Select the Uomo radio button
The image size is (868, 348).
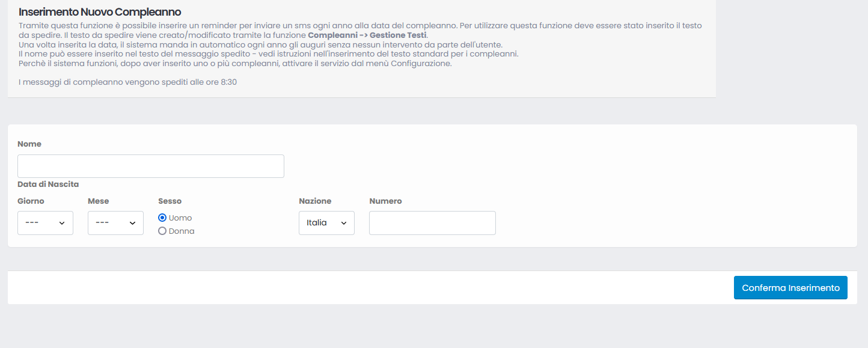coord(162,218)
